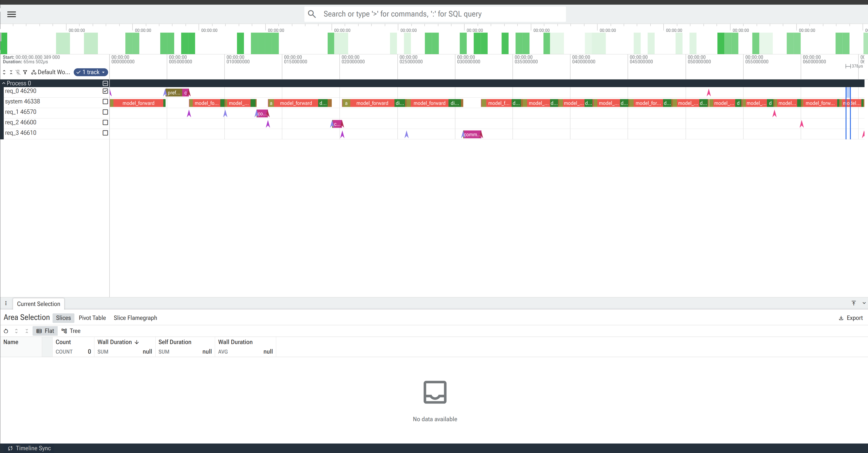Select the pref... slice in req_0 track
The image size is (868, 453).
click(x=174, y=92)
